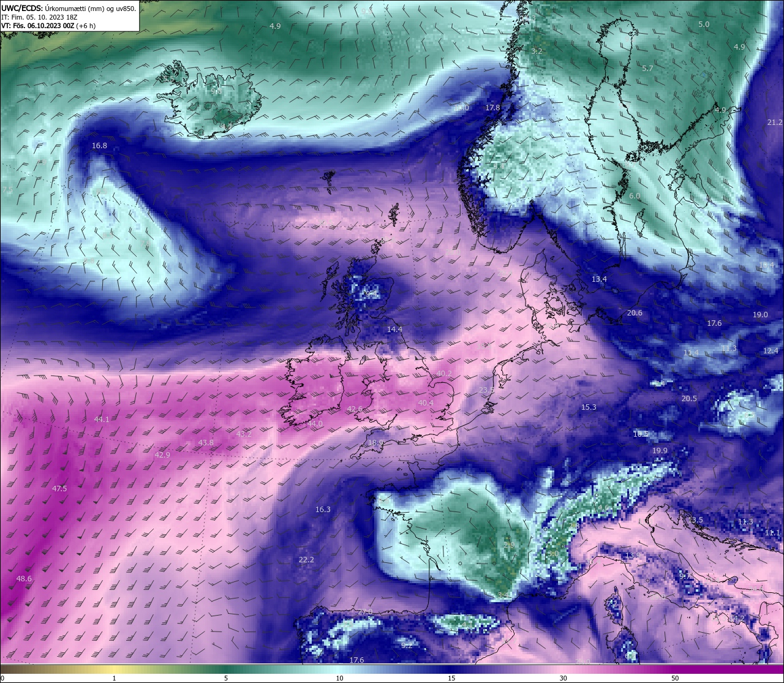
Task: Click the 13.4 value in the Baltic
Action: click(x=599, y=279)
